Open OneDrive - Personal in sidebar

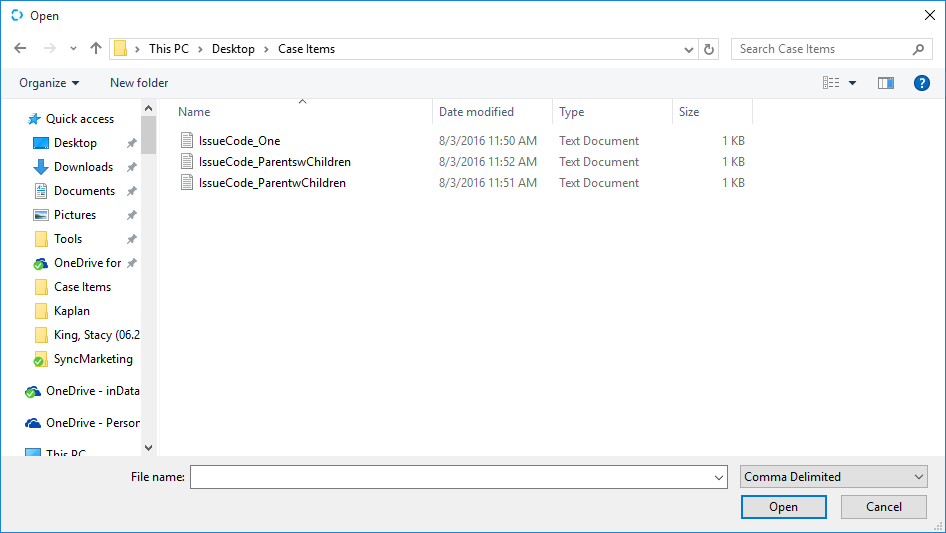pyautogui.click(x=93, y=423)
